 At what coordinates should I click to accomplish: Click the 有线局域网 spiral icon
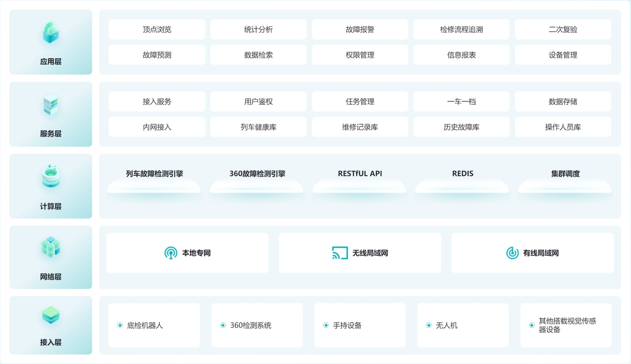coord(512,253)
